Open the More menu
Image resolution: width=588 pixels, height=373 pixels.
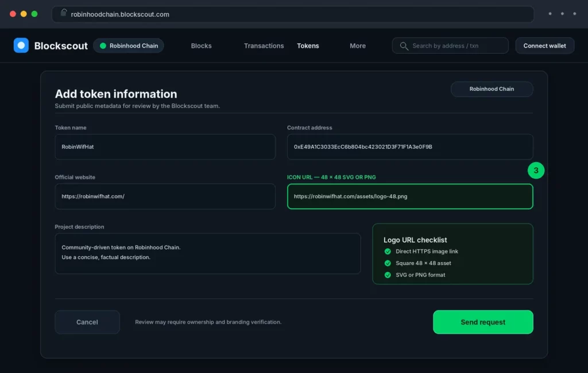click(x=357, y=46)
